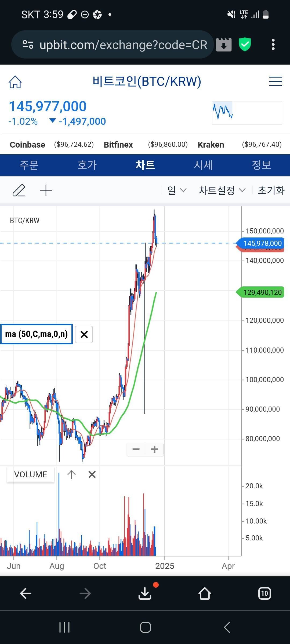The height and width of the screenshot is (644, 290).
Task: Switch to the 주문 tab
Action: pos(29,165)
